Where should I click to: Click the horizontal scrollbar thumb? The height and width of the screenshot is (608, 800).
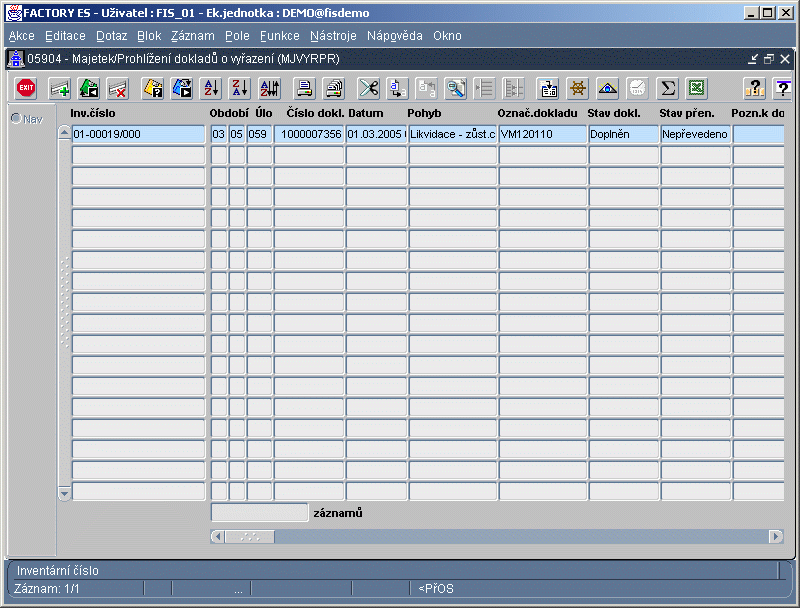(249, 537)
